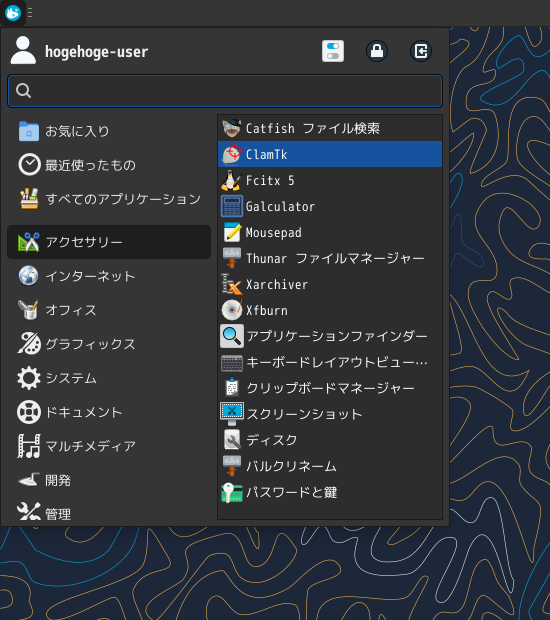Show すべてのアプリケーション list

109,199
